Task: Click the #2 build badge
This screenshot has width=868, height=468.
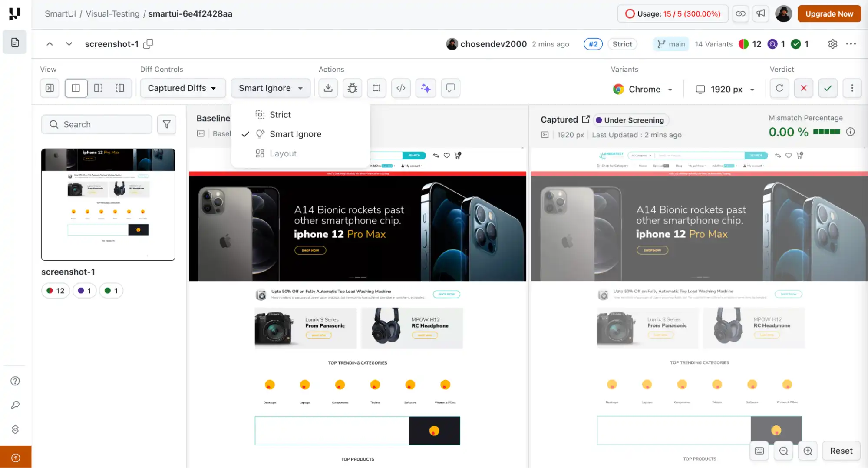Action: click(x=593, y=44)
